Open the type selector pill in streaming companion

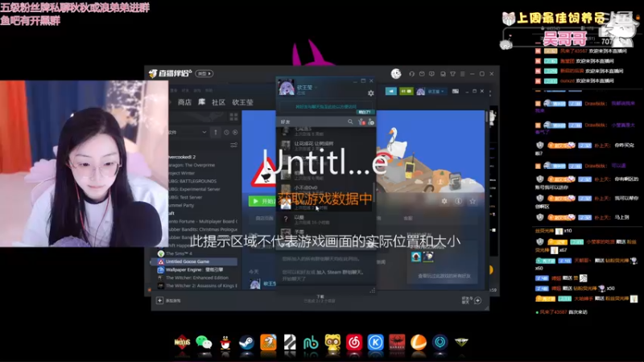(204, 73)
